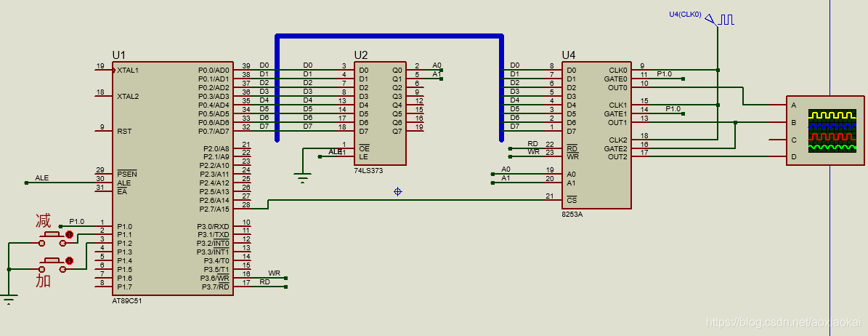Click the CLK1 pin name on U4
Screen dimensions: 868x336
[618, 105]
